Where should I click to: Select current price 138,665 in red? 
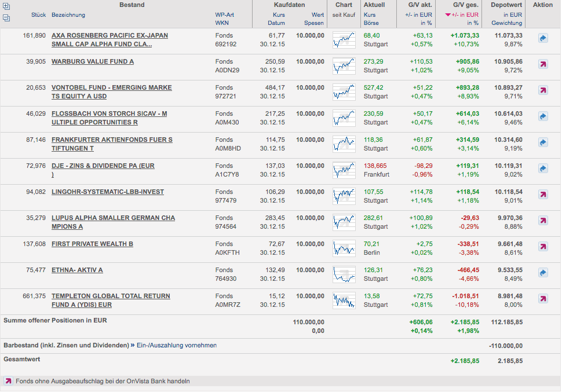pyautogui.click(x=375, y=166)
